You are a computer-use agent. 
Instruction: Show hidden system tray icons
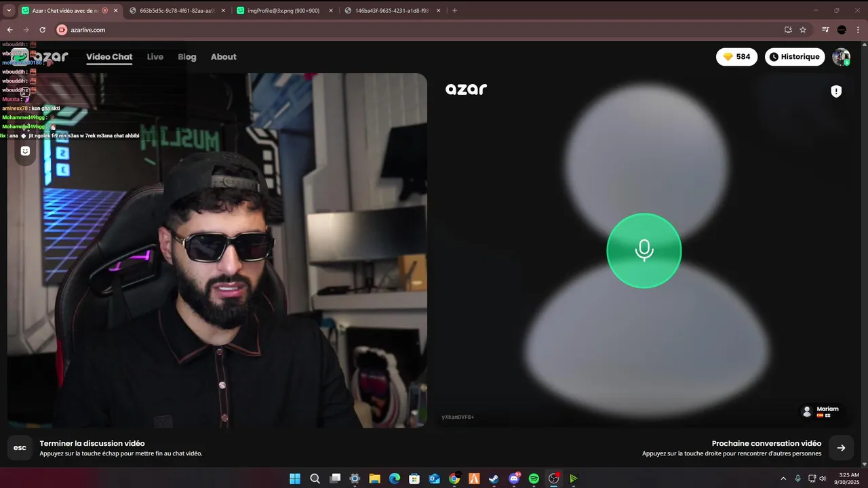pyautogui.click(x=783, y=479)
